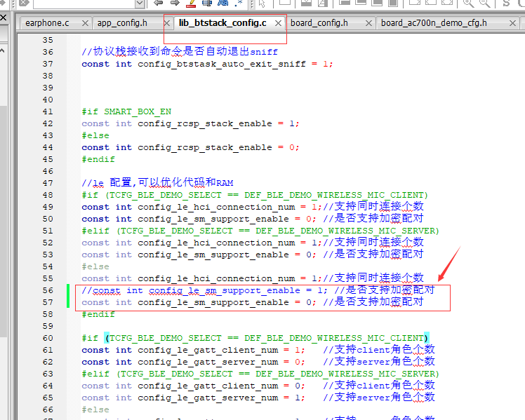Jump backward with the left arrow icon
525x420 pixels.
point(158,3)
